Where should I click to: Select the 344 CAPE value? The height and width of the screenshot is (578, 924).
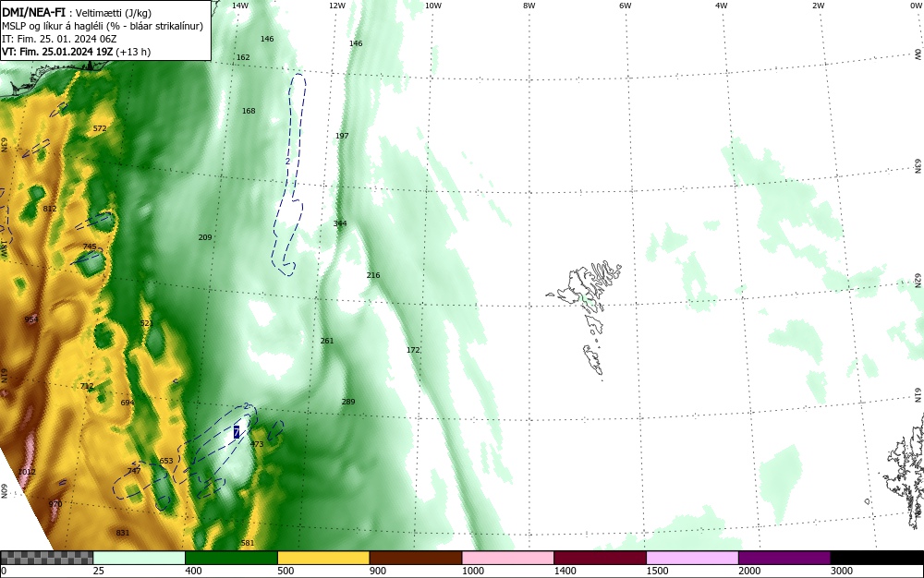point(340,223)
